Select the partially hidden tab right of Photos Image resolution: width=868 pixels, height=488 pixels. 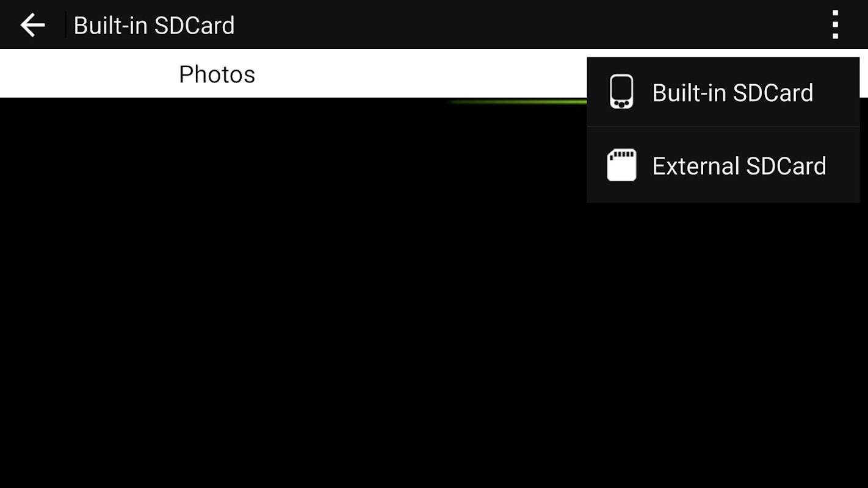click(x=510, y=74)
